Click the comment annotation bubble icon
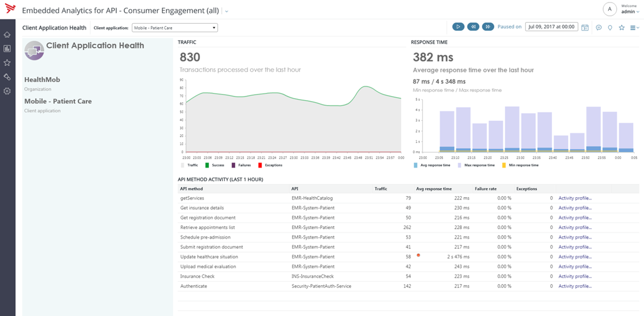Viewport: 644px width, 316px height. pos(598,28)
